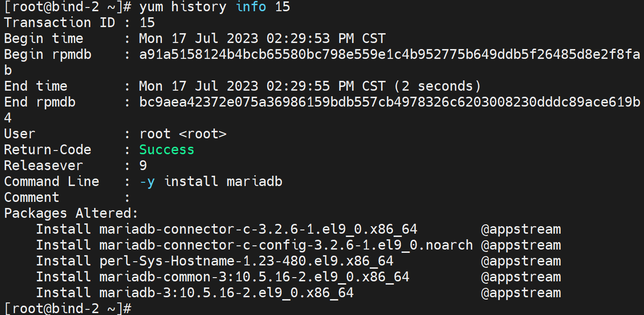The height and width of the screenshot is (315, 644).
Task: Click the '-y install mariadb' command line text
Action: (211, 182)
